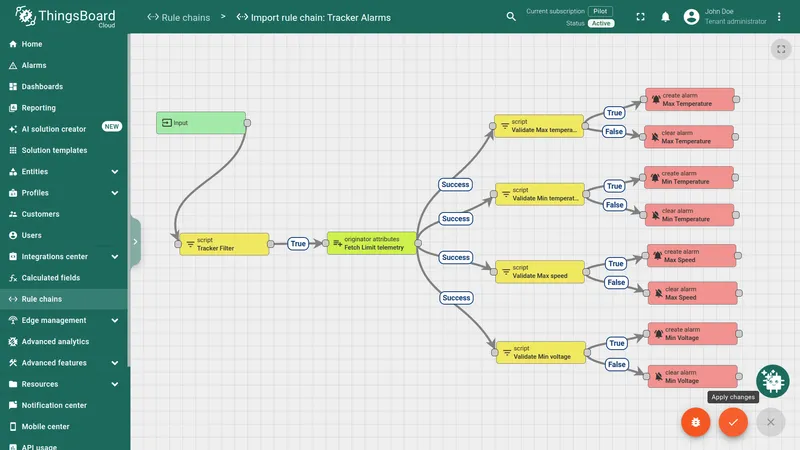Select the clear alarm Min Temperature node
The width and height of the screenshot is (800, 450).
689,215
